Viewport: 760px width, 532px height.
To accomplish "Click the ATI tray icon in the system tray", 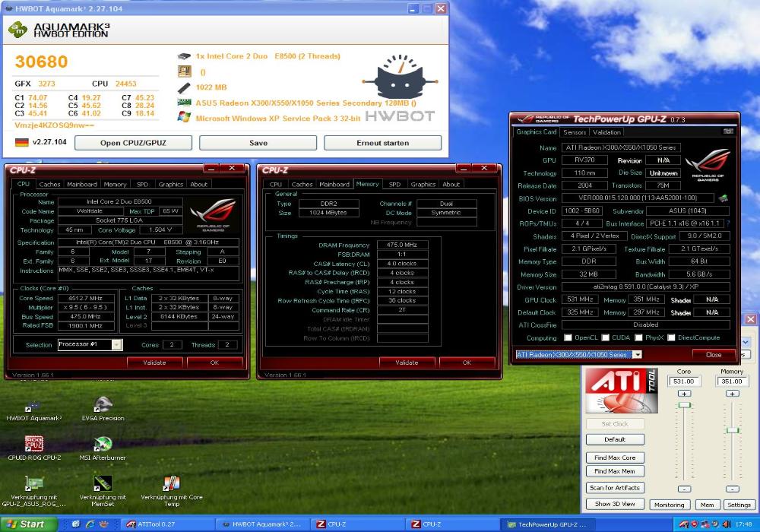I will (683, 524).
